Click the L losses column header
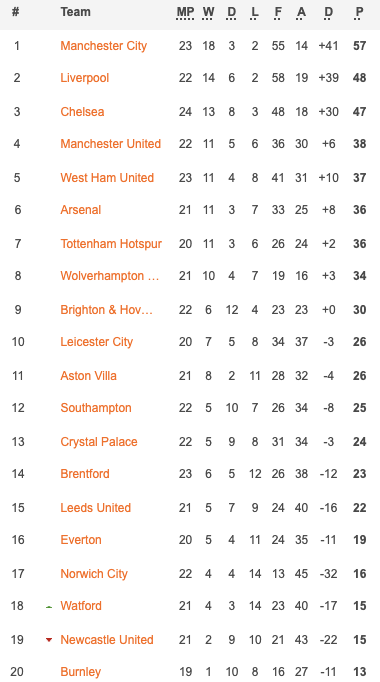The image size is (380, 682). tap(255, 12)
